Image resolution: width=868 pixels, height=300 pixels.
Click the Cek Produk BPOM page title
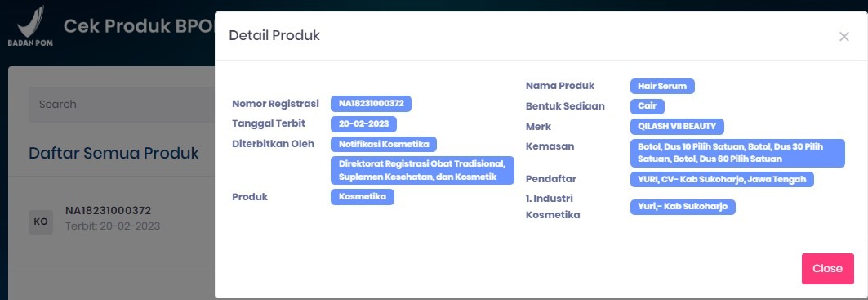tap(138, 26)
